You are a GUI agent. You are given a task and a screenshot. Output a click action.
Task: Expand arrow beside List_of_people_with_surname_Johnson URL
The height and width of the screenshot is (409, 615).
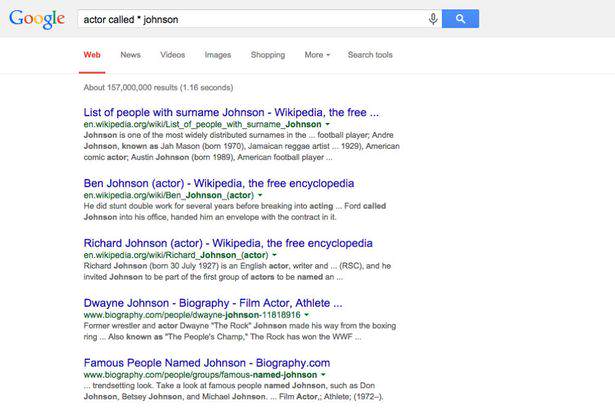tap(327, 125)
